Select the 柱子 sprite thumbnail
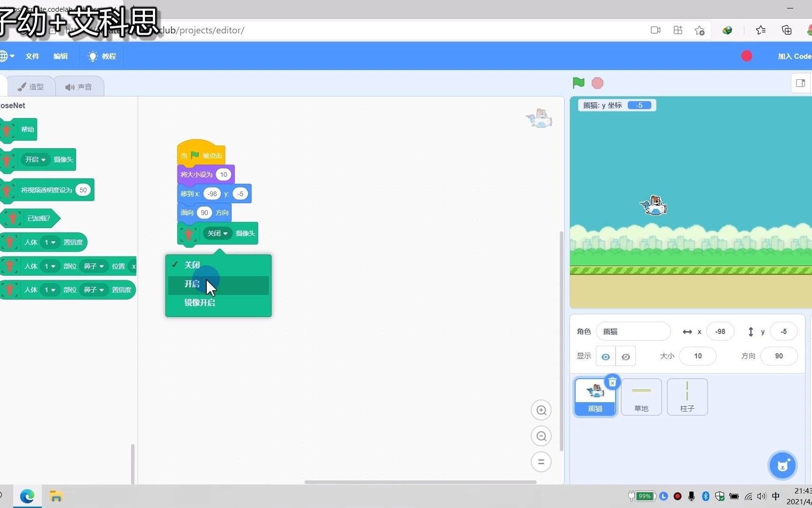Image resolution: width=812 pixels, height=508 pixels. point(687,397)
